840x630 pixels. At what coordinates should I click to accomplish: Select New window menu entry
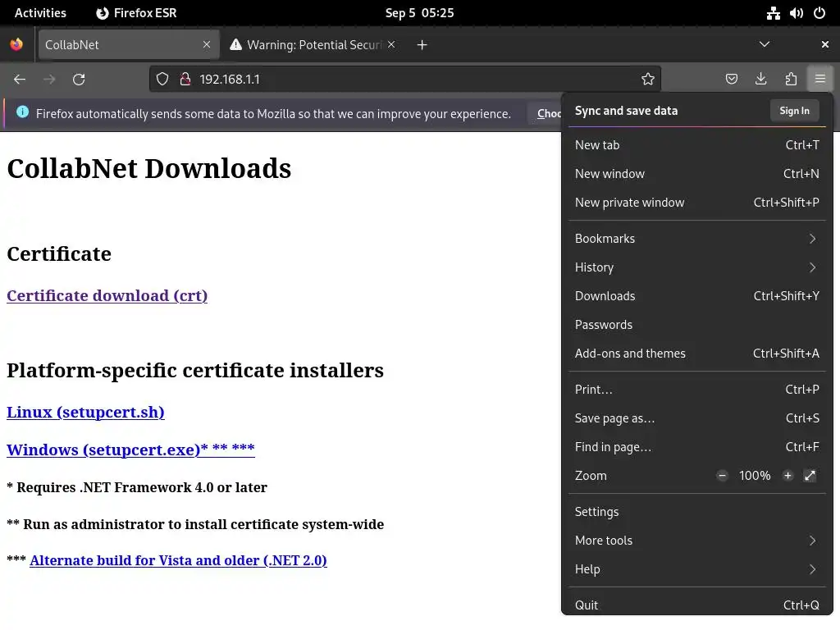pos(697,174)
